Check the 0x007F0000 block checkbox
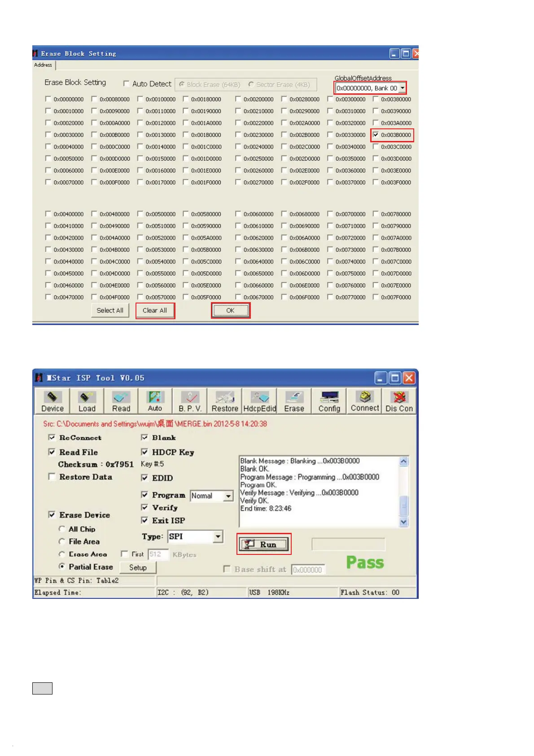The height and width of the screenshot is (756, 534). [376, 297]
